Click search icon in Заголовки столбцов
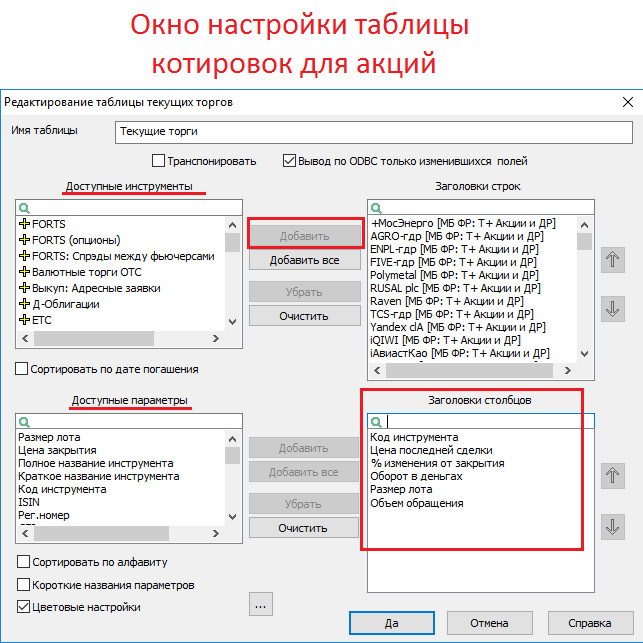The image size is (643, 643). click(x=376, y=422)
